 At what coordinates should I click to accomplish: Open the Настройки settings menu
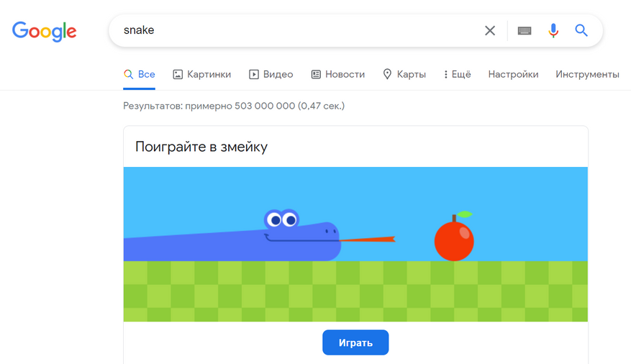(513, 74)
